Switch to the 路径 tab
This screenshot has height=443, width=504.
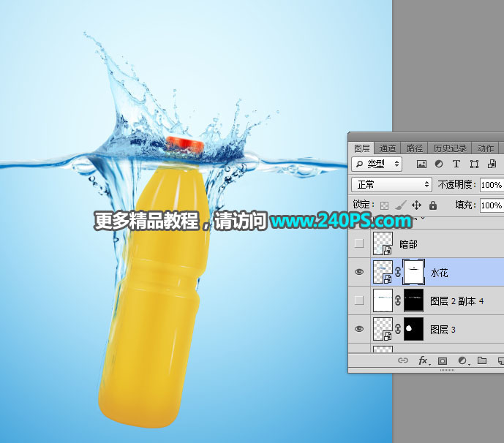[x=414, y=148]
